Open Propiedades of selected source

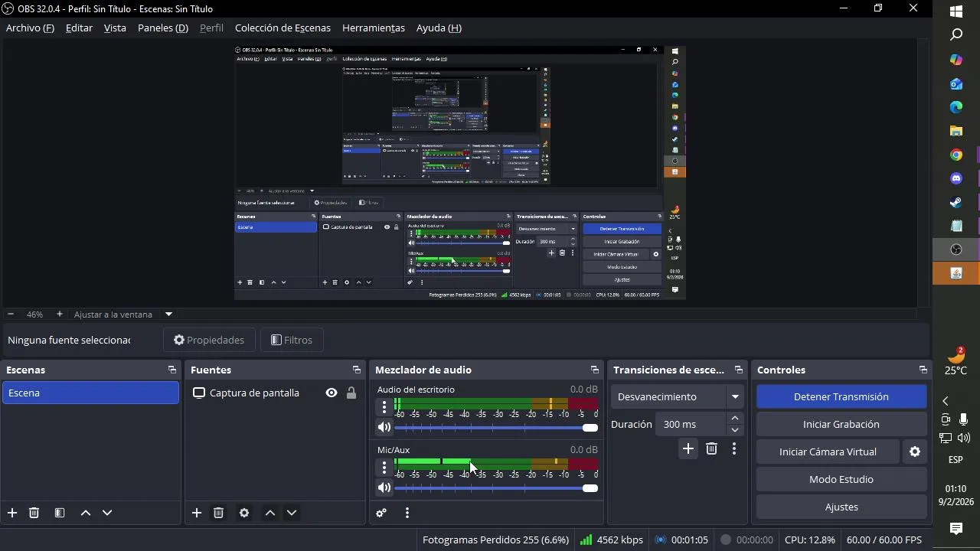(x=209, y=340)
